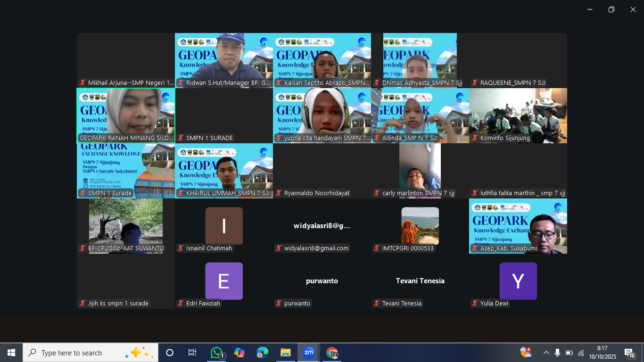The image size is (644, 362).
Task: Open WhatsApp from the taskbar
Action: coord(216,353)
